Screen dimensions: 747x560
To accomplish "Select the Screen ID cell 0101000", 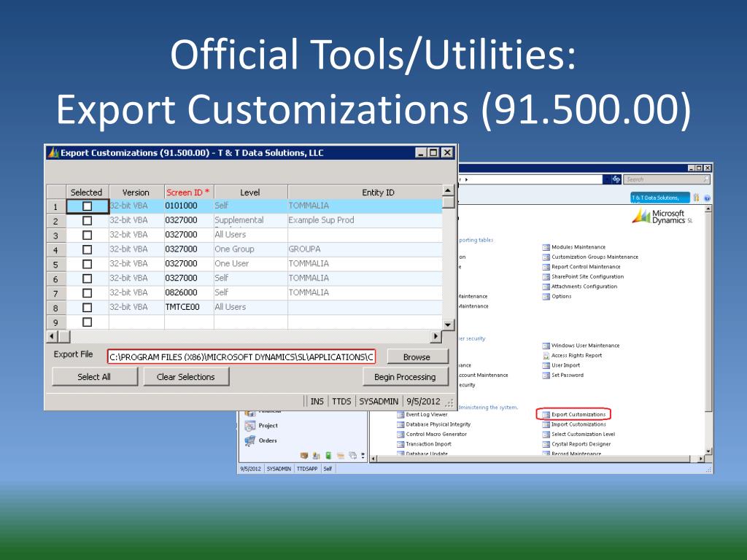I will click(189, 206).
